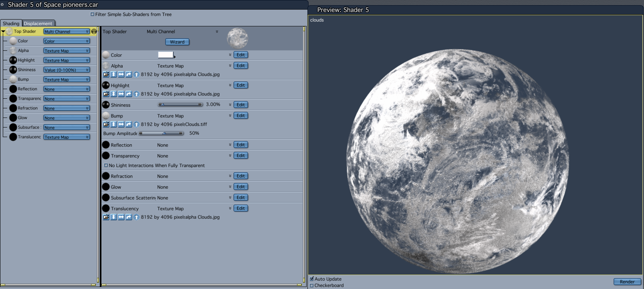Click Render button in preview

coord(627,281)
